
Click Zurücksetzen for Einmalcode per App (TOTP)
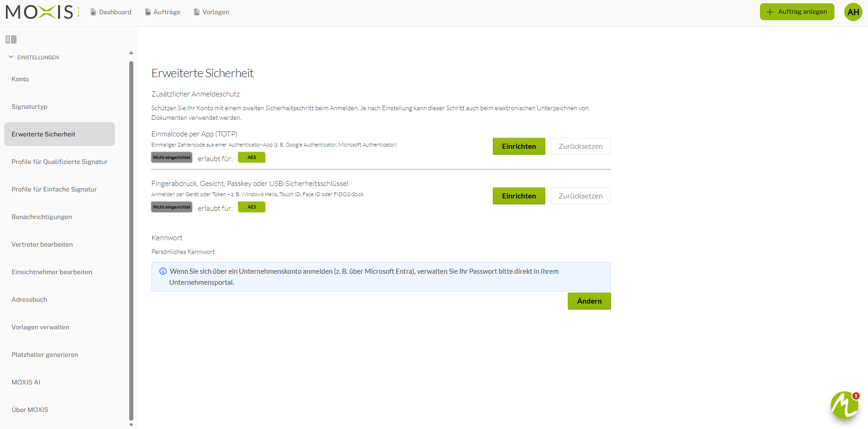click(580, 147)
